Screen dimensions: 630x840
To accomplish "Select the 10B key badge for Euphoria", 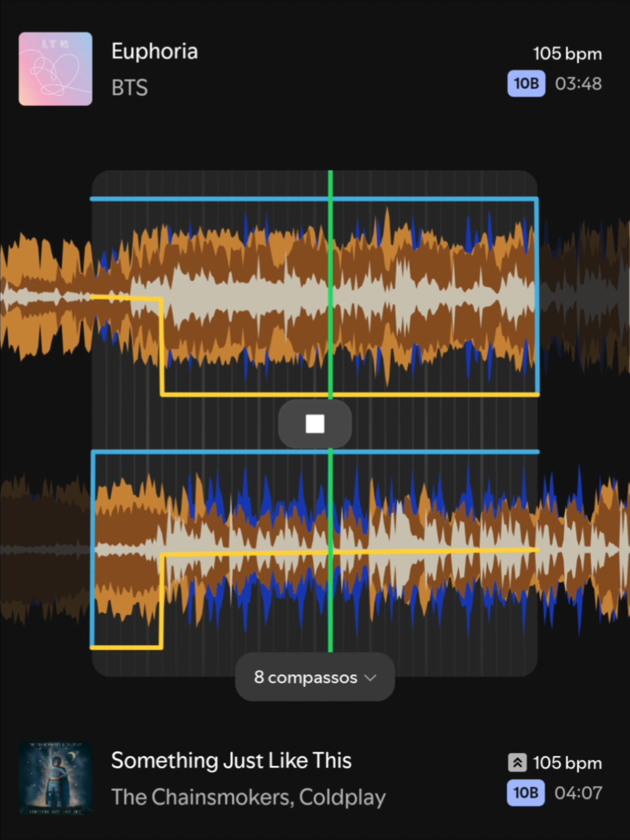I will pyautogui.click(x=526, y=84).
